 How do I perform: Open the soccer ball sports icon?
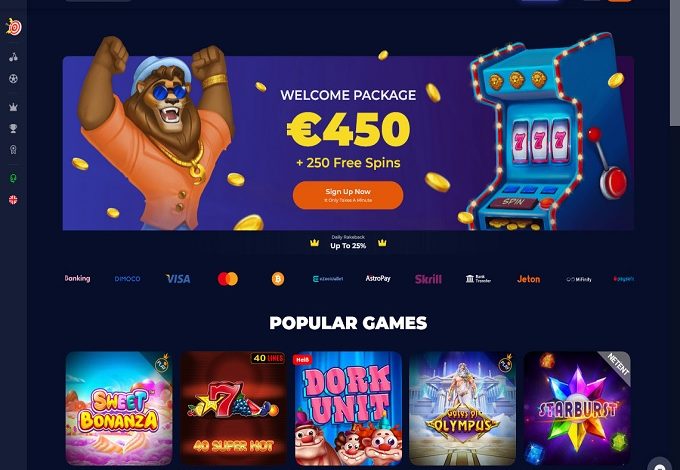[x=13, y=79]
